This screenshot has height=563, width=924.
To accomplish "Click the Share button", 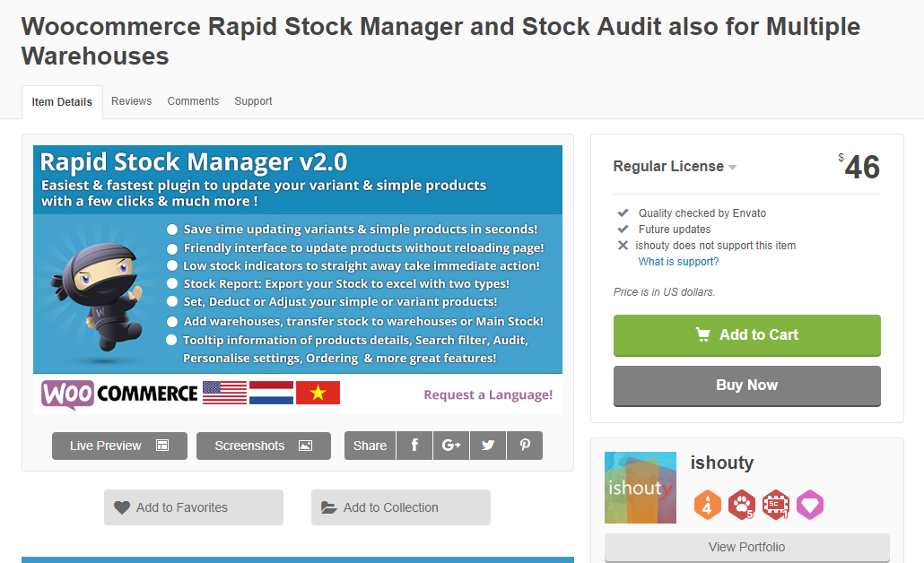I will tap(370, 446).
